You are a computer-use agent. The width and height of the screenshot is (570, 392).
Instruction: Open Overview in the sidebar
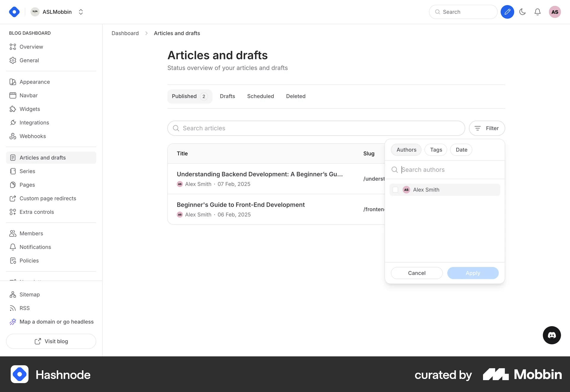point(51,47)
